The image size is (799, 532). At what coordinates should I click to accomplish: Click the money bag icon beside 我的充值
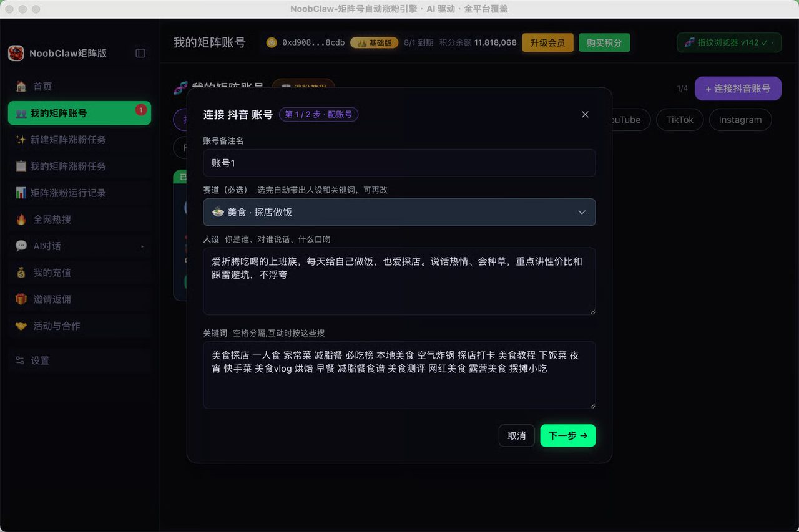point(21,273)
